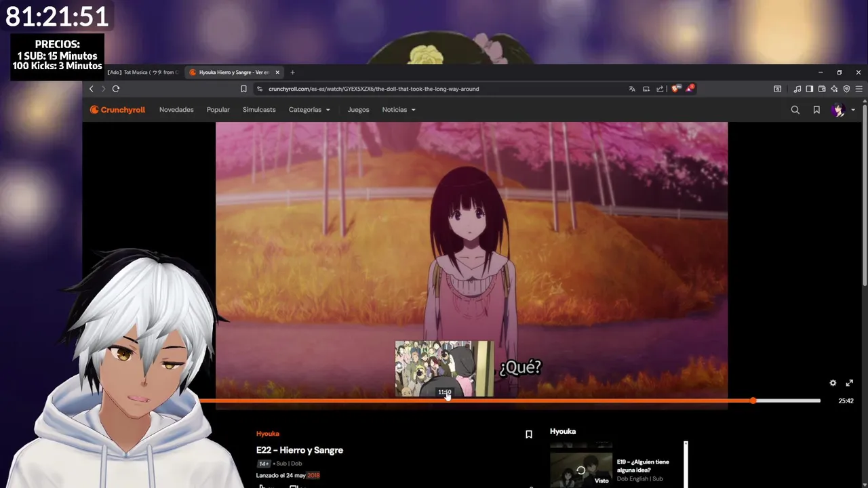Click the Sub | Dob label

289,464
